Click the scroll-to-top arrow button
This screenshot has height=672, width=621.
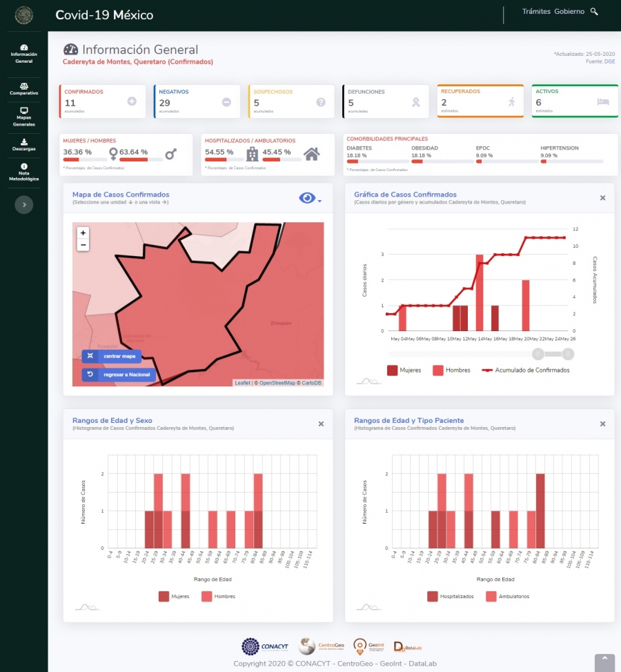tap(604, 662)
